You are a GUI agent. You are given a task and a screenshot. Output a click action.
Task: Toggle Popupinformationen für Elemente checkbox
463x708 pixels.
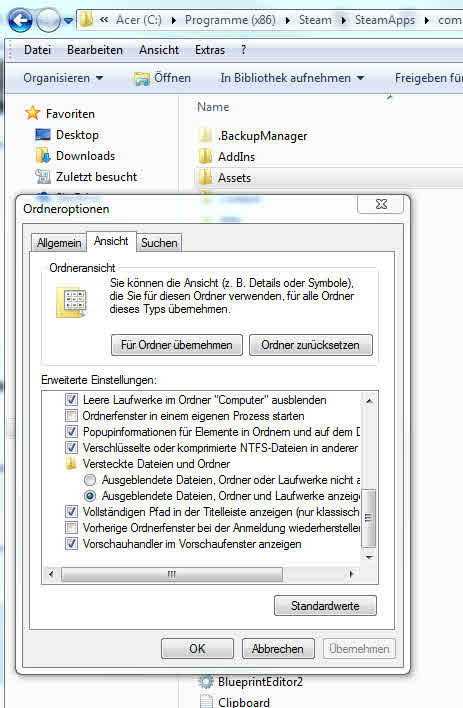click(71, 432)
